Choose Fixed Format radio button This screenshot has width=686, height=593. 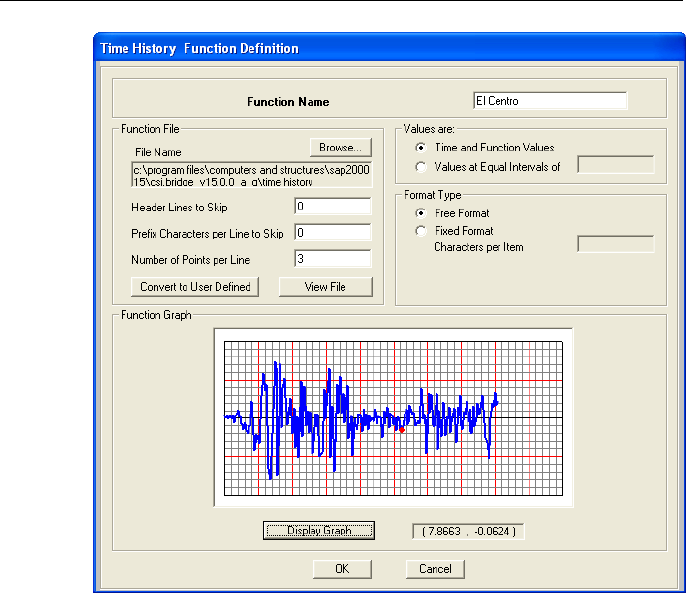coord(420,231)
